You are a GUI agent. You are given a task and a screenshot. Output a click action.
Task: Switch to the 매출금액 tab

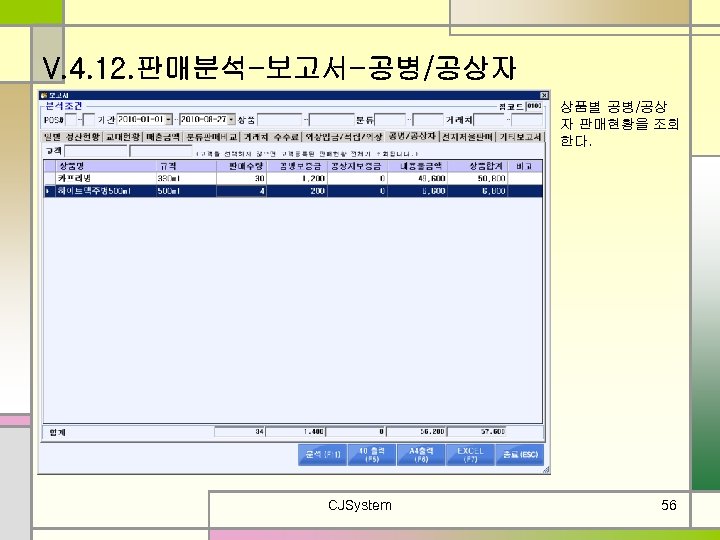coord(163,137)
